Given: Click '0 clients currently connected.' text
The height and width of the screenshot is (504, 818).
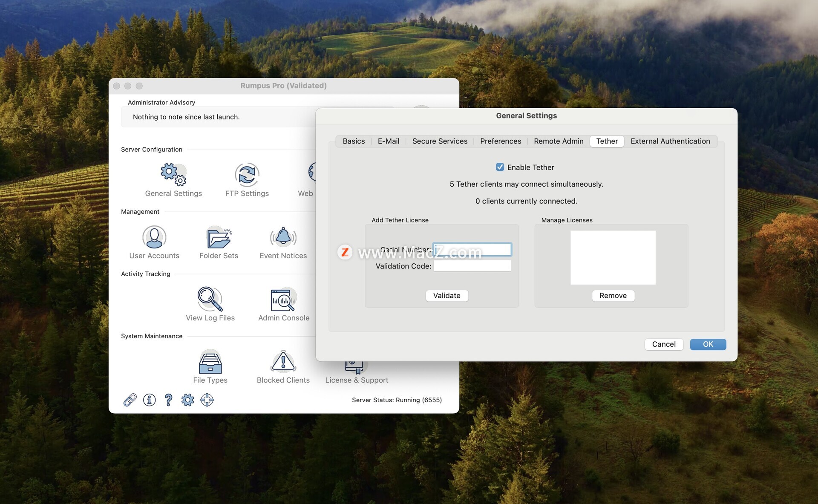Looking at the screenshot, I should click(x=526, y=201).
